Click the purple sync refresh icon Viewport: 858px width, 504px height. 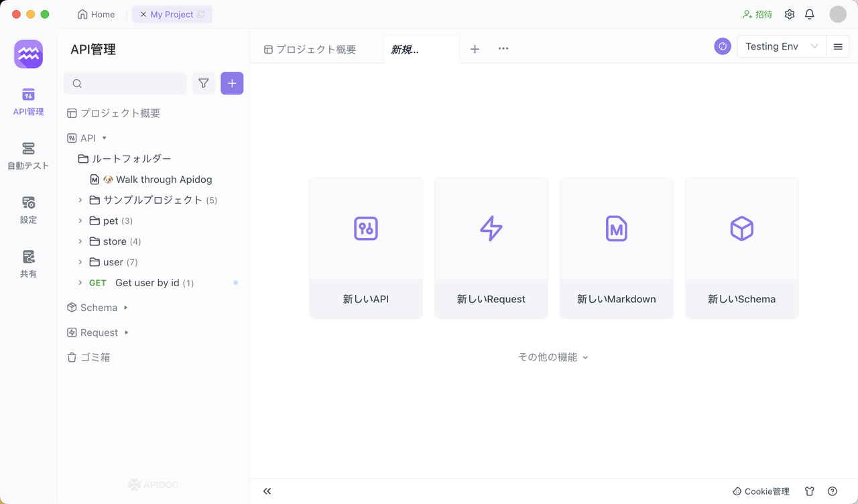pos(723,46)
